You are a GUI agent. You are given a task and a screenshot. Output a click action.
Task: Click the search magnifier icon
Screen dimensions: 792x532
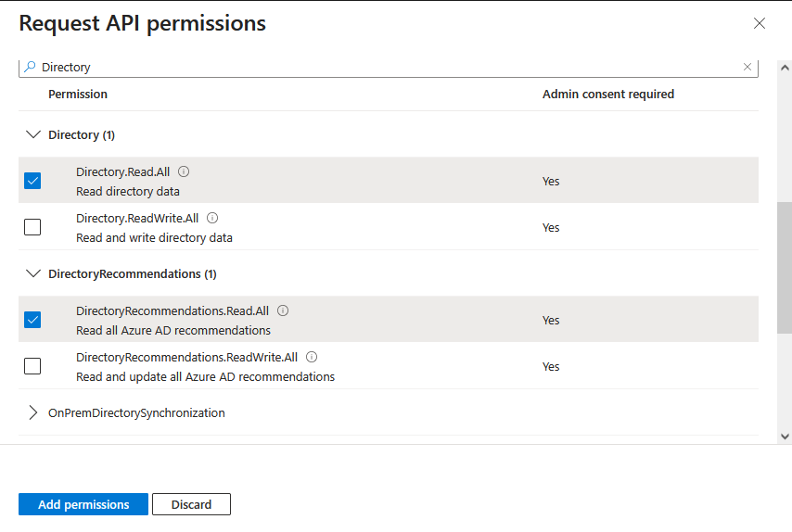click(x=30, y=67)
